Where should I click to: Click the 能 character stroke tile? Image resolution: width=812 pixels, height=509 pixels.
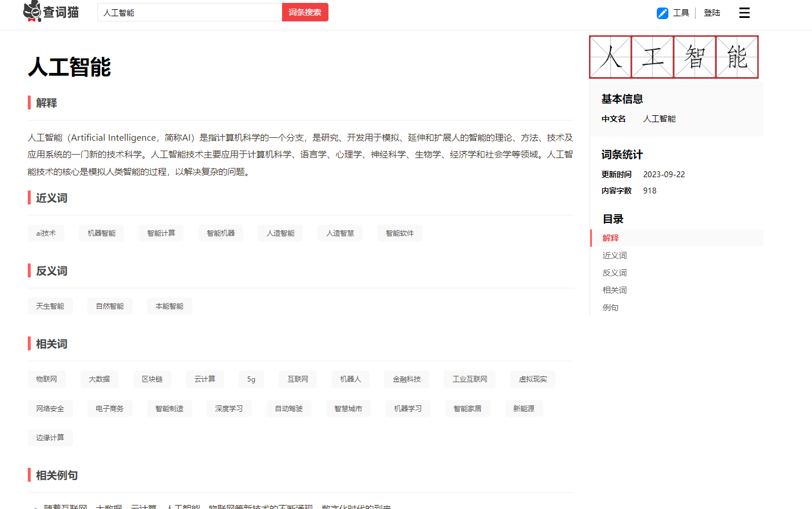click(737, 57)
